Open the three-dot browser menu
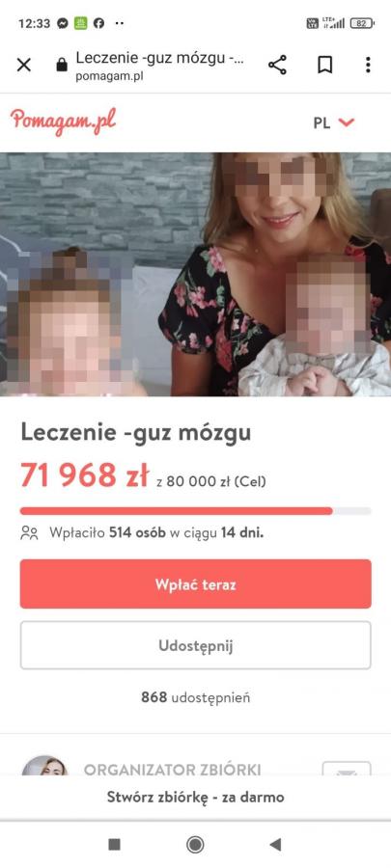Screen dimensions: 391x868 (368, 65)
